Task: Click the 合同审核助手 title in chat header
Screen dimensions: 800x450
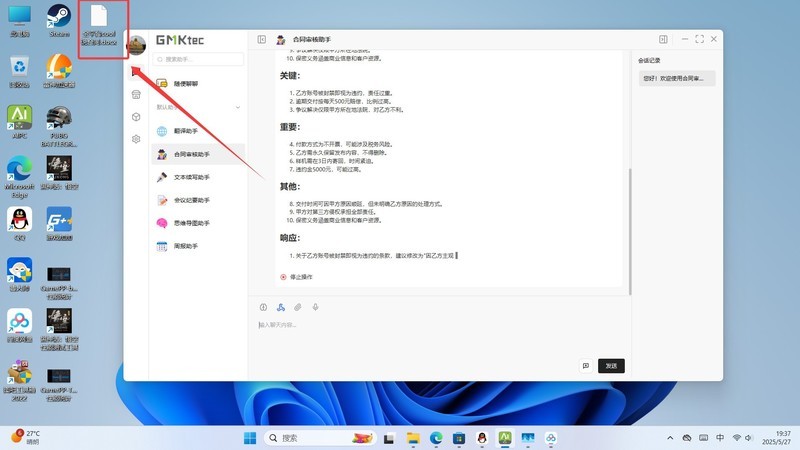Action: coord(312,39)
